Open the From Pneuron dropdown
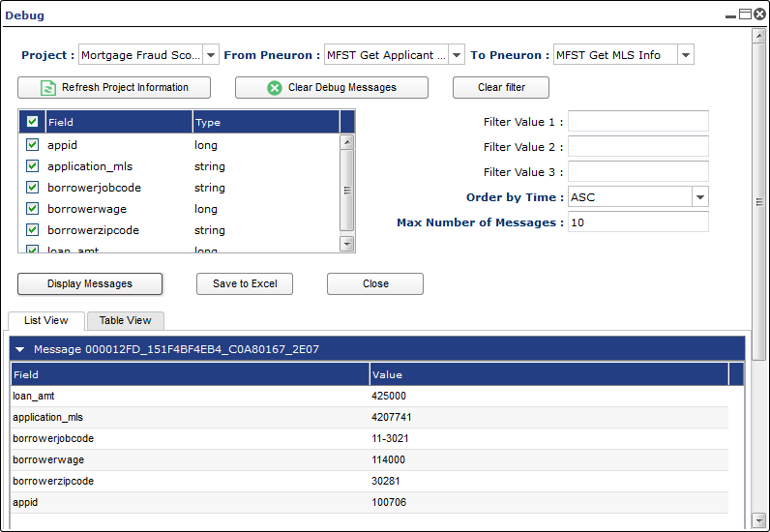The width and height of the screenshot is (770, 532). coord(457,55)
